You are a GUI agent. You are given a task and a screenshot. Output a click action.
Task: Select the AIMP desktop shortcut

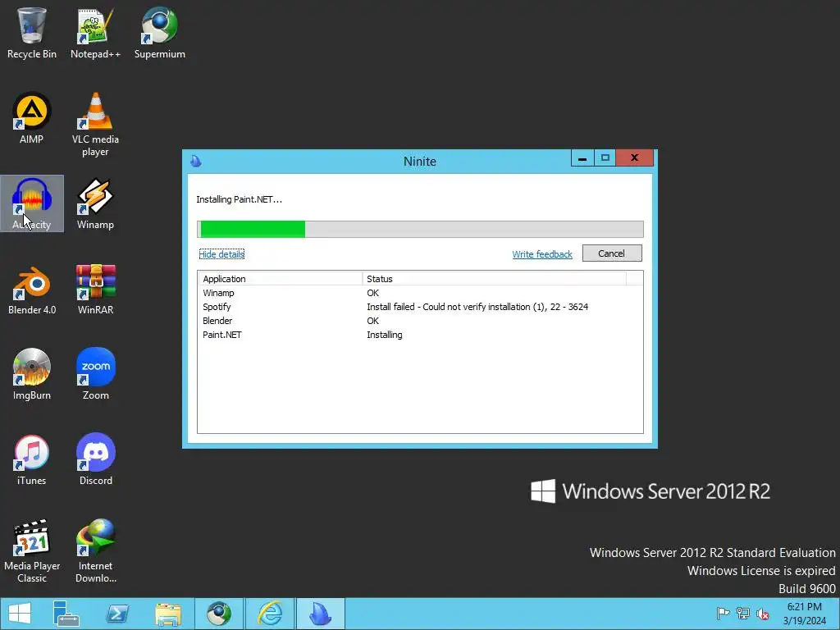(32, 118)
